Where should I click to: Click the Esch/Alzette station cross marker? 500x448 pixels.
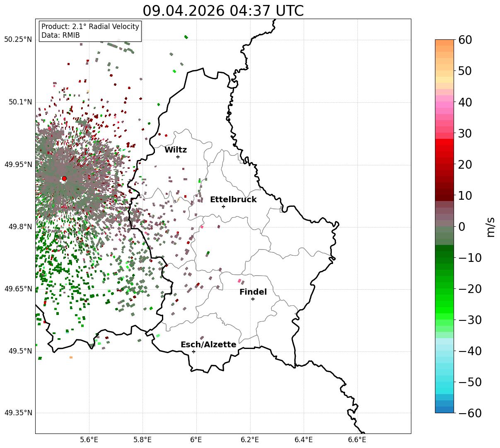(193, 351)
